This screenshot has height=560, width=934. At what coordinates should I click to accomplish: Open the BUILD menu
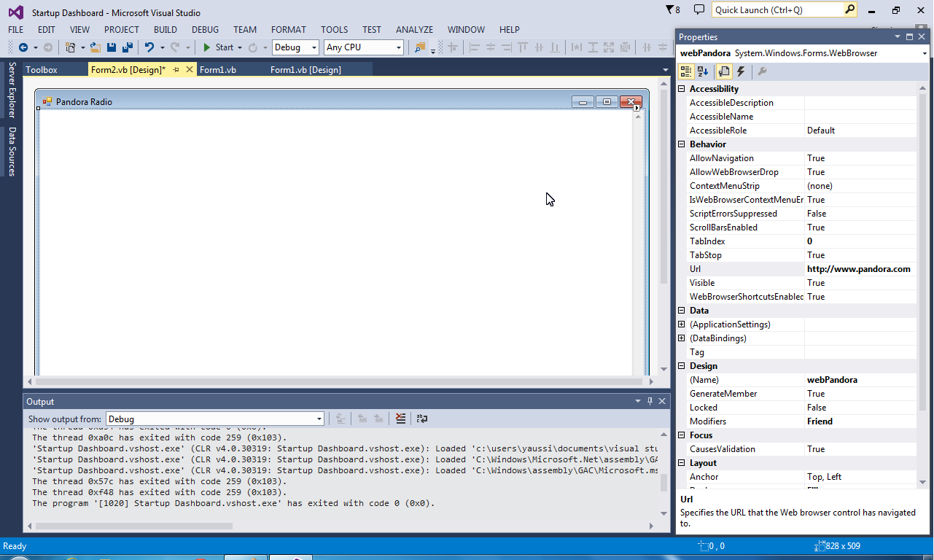pos(166,30)
